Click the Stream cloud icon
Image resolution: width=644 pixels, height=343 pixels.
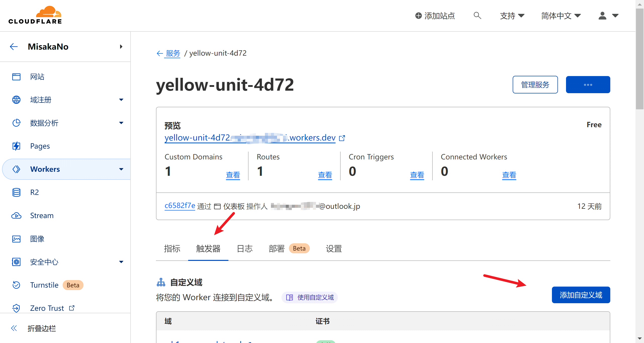[16, 216]
